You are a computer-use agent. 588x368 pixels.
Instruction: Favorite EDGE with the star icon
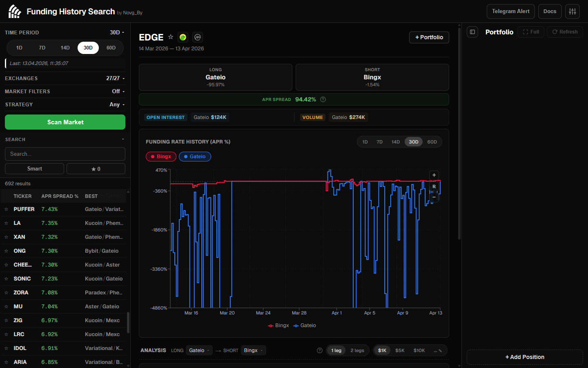click(171, 37)
